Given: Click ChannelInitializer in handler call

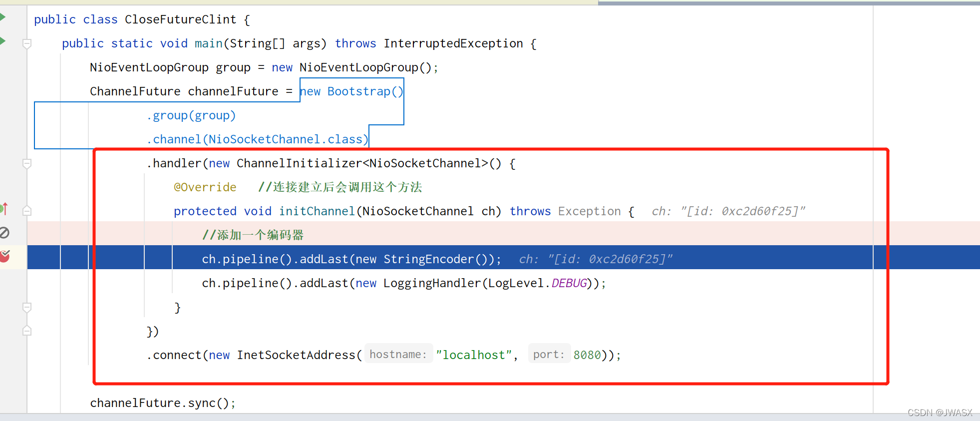Looking at the screenshot, I should (x=299, y=163).
